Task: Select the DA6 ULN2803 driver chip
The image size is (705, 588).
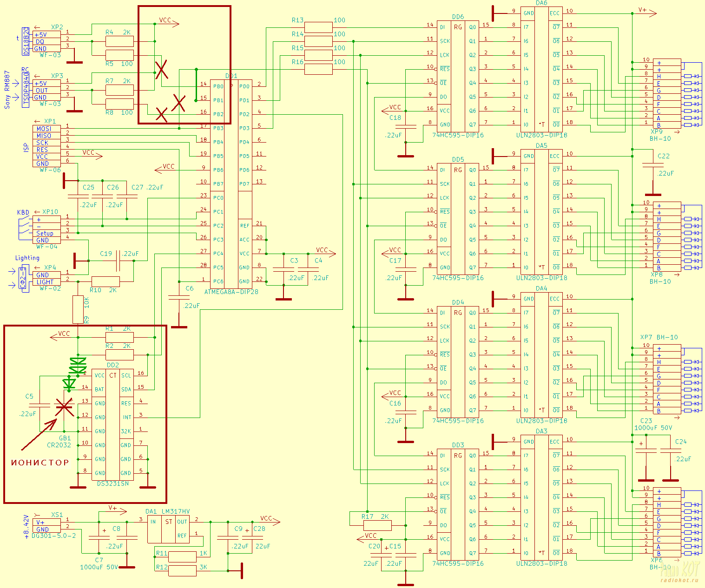Action: [x=541, y=69]
